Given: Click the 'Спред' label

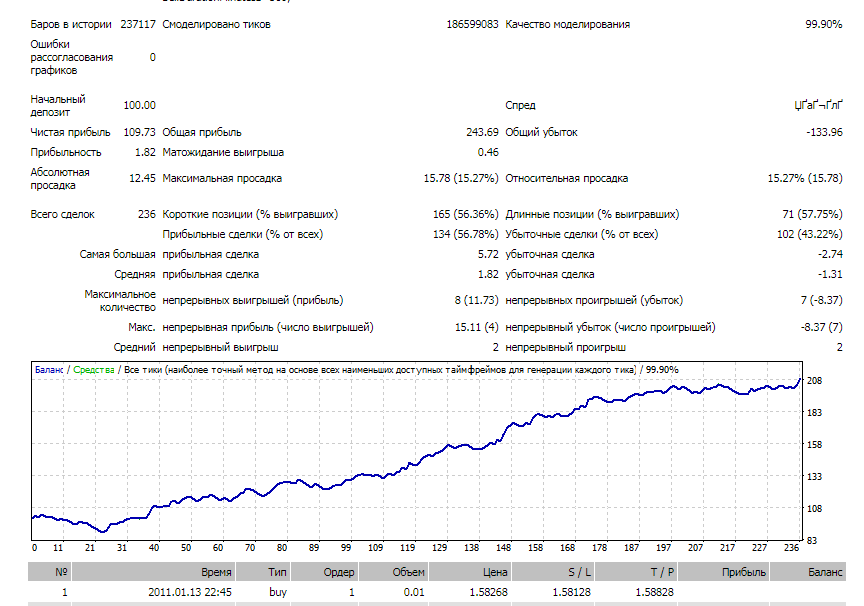Looking at the screenshot, I should click(x=520, y=105).
